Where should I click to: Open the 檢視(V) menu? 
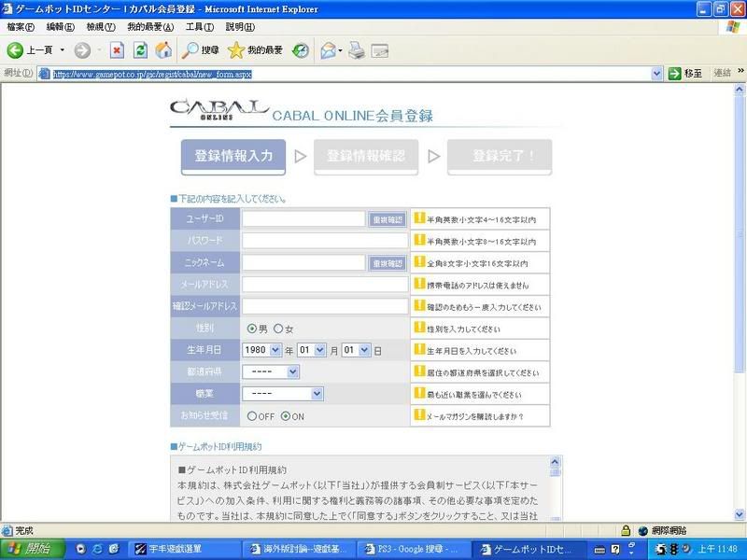pyautogui.click(x=101, y=27)
